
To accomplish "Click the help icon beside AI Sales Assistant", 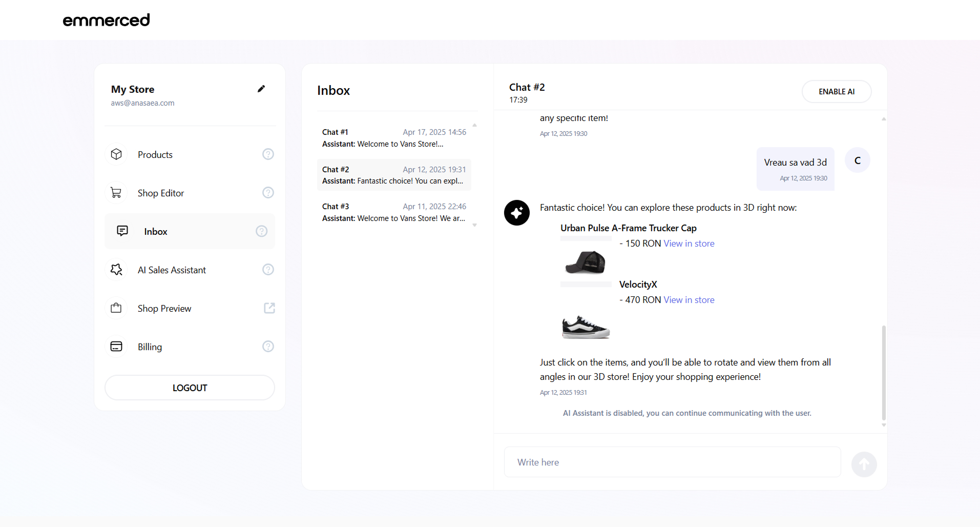I will tap(268, 270).
